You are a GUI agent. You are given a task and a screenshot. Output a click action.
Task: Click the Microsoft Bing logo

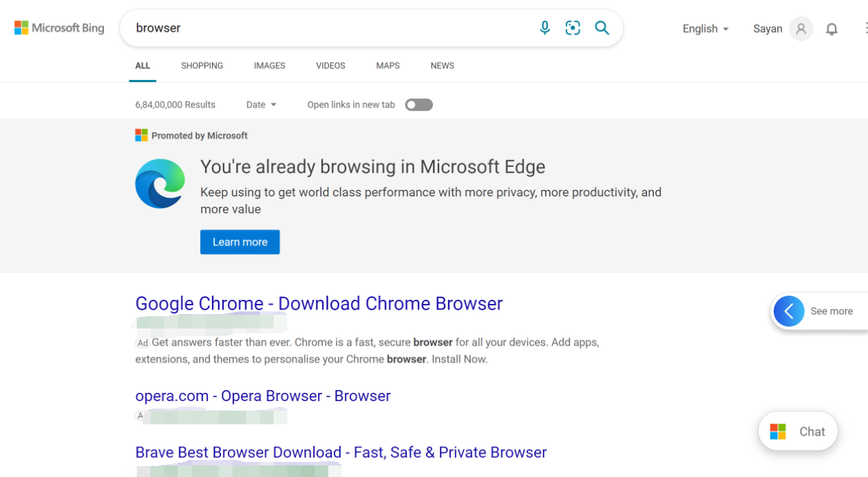pos(60,28)
